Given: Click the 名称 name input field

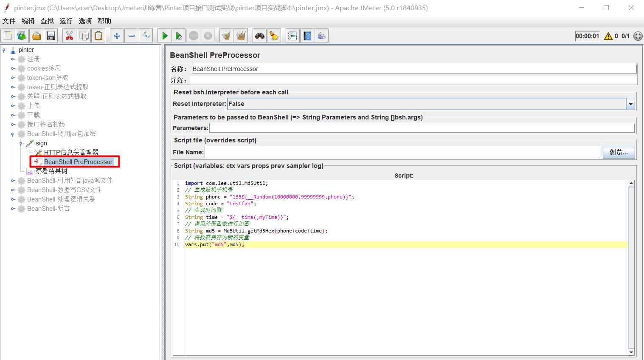Looking at the screenshot, I should click(414, 69).
